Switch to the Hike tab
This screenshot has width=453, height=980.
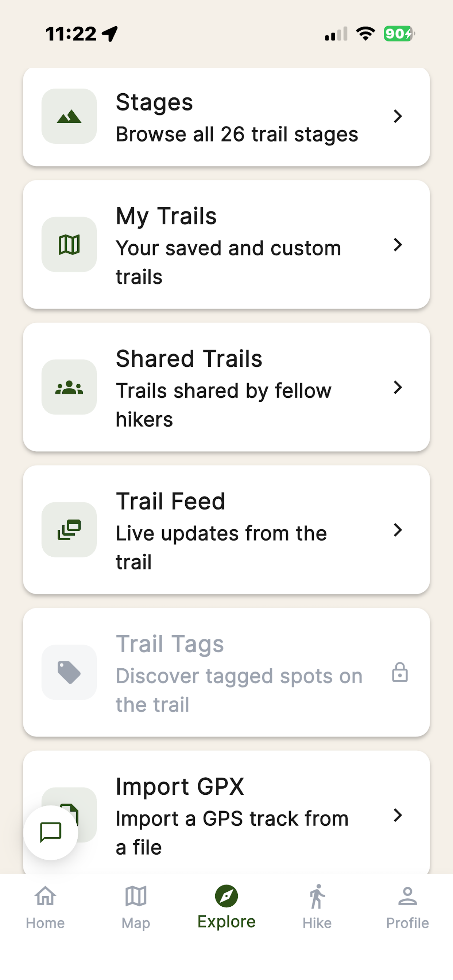click(317, 907)
